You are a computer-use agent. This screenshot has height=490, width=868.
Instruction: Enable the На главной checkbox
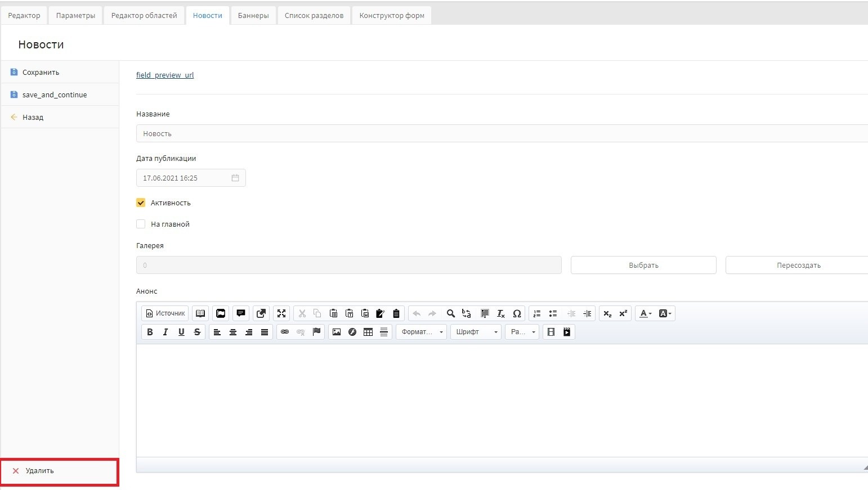(141, 224)
